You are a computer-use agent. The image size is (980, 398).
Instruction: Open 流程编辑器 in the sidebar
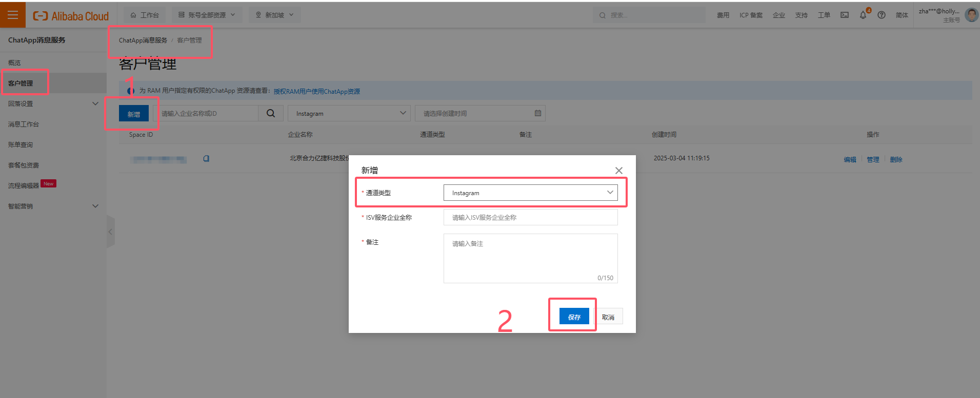(53, 185)
